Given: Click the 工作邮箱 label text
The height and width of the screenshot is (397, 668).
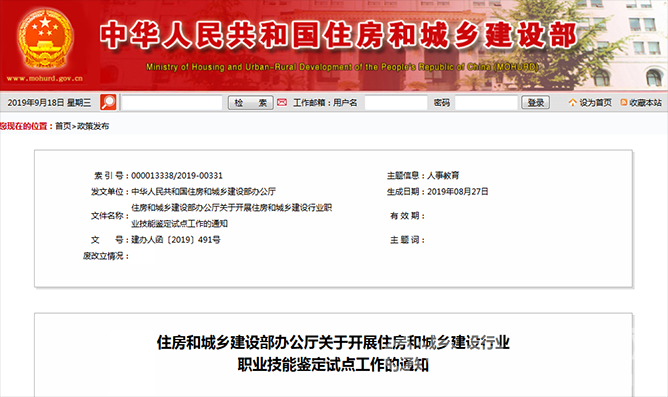Looking at the screenshot, I should (x=309, y=103).
